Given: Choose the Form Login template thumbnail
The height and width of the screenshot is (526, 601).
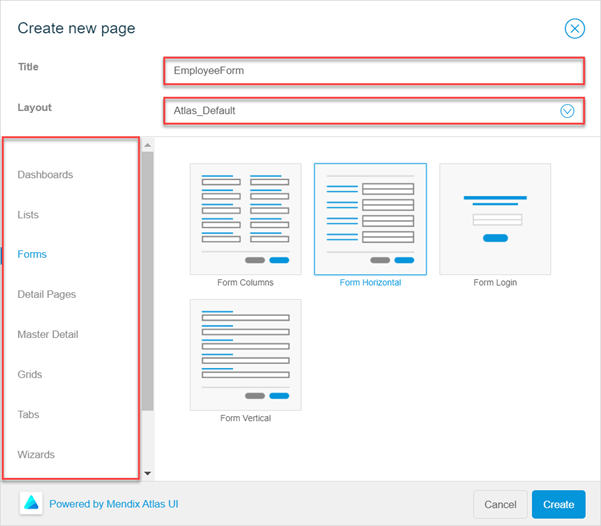Looking at the screenshot, I should pos(495,219).
